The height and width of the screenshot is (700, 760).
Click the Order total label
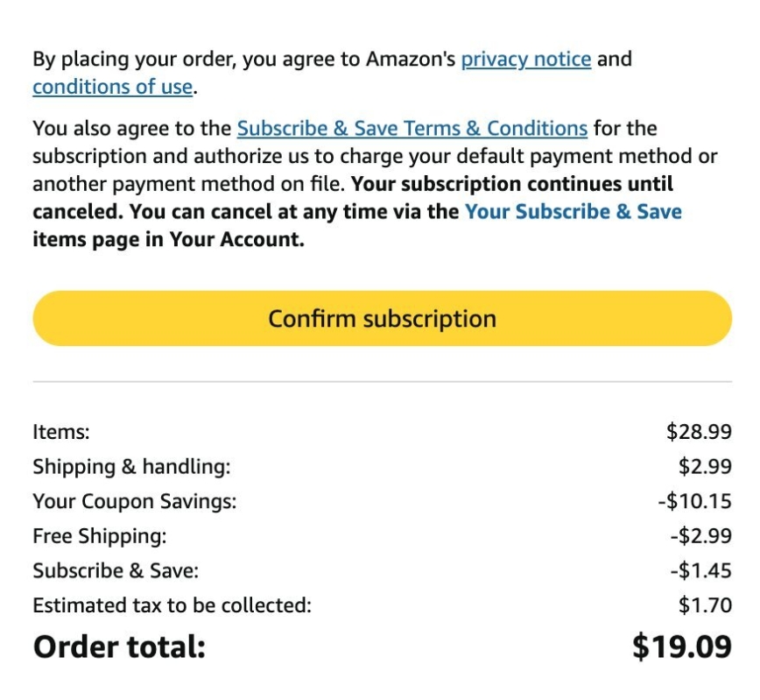[119, 647]
